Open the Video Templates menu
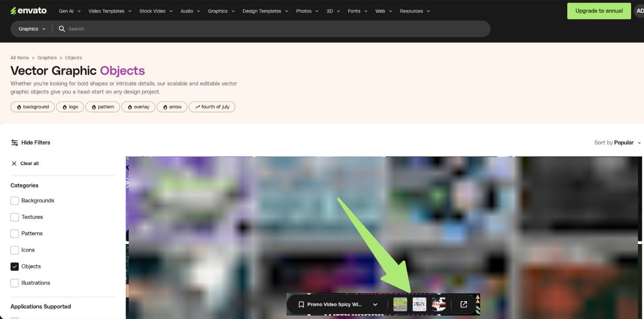The height and width of the screenshot is (319, 644). click(x=107, y=11)
